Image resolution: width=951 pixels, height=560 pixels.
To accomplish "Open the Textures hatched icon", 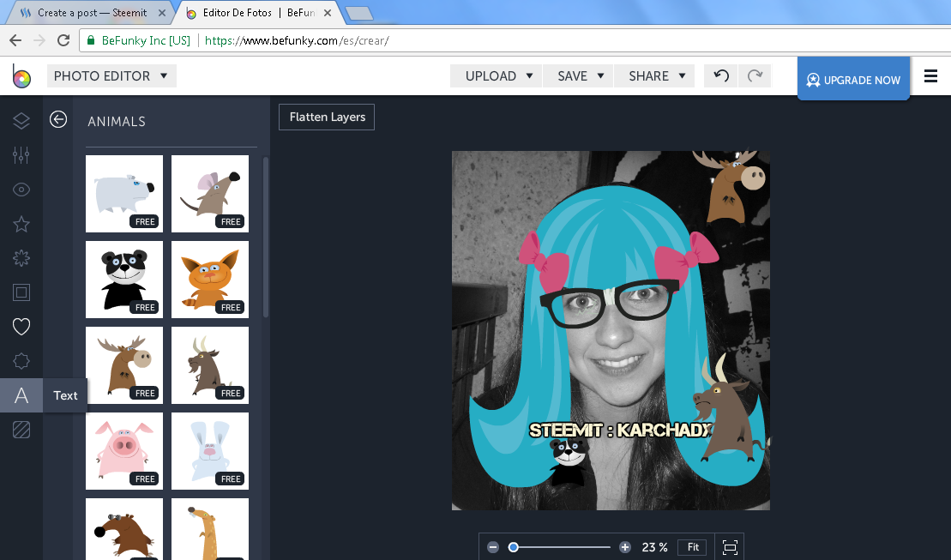I will [21, 431].
